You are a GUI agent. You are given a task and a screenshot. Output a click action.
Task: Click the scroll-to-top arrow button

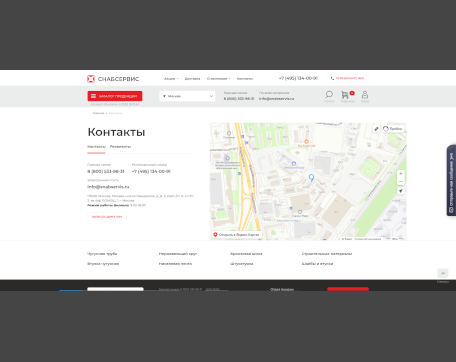[x=443, y=273]
